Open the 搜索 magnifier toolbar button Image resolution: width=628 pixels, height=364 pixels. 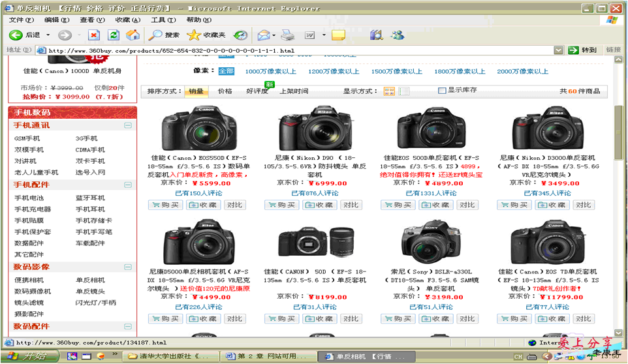coord(164,35)
